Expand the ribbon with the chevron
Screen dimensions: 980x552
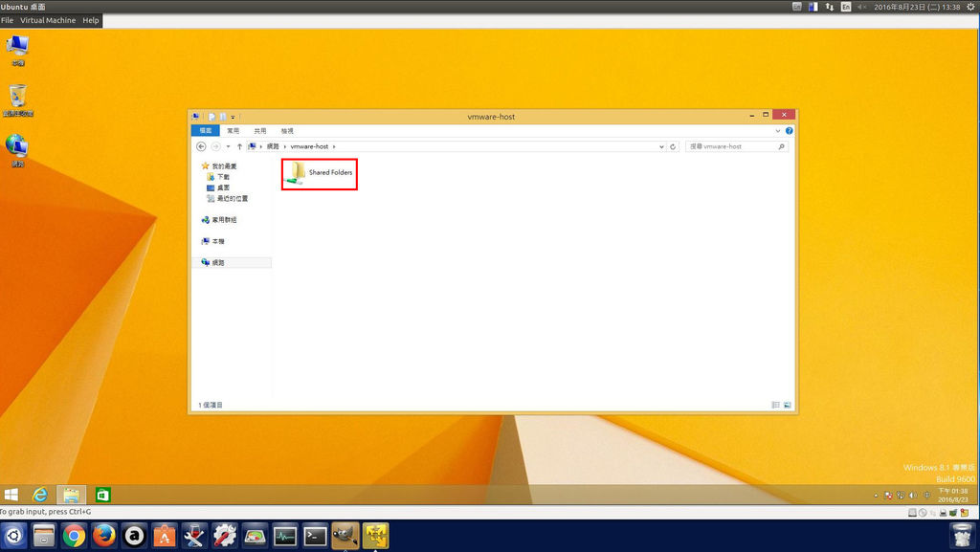pos(777,131)
